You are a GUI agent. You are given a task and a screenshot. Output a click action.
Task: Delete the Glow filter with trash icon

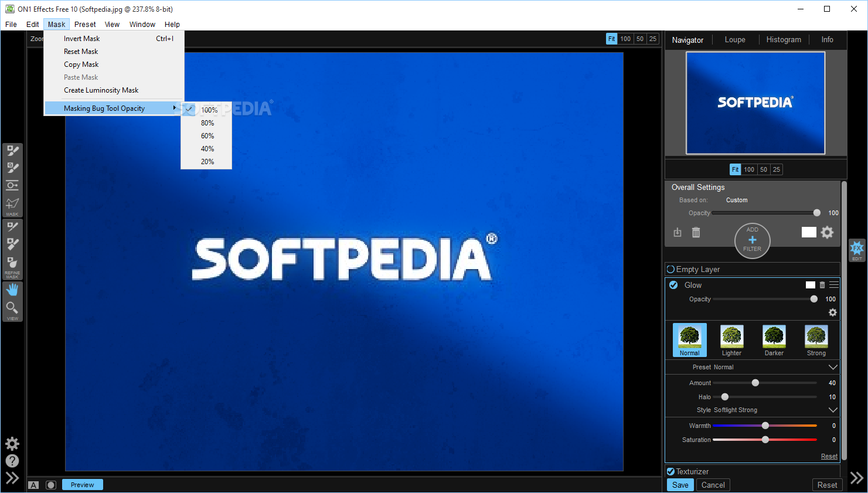822,285
